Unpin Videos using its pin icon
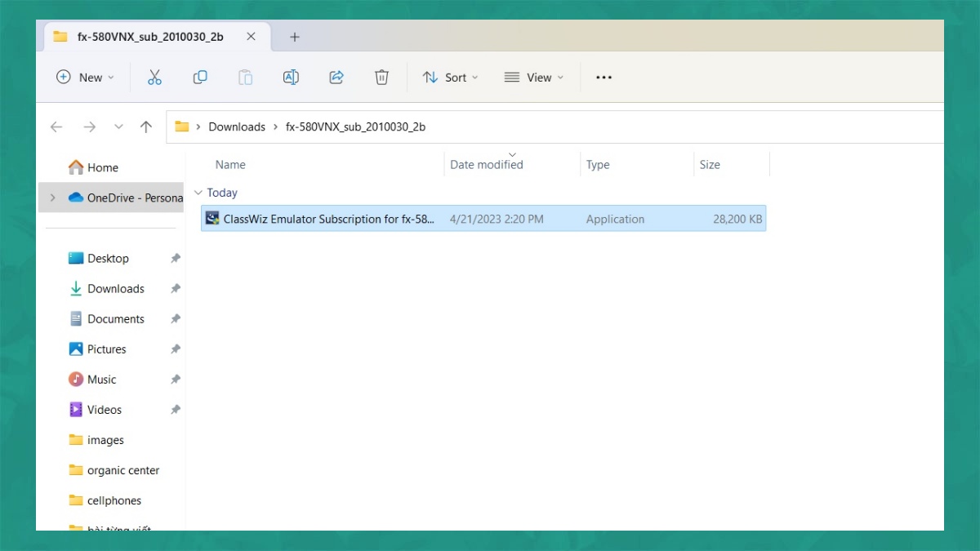The width and height of the screenshot is (980, 551). tap(175, 409)
